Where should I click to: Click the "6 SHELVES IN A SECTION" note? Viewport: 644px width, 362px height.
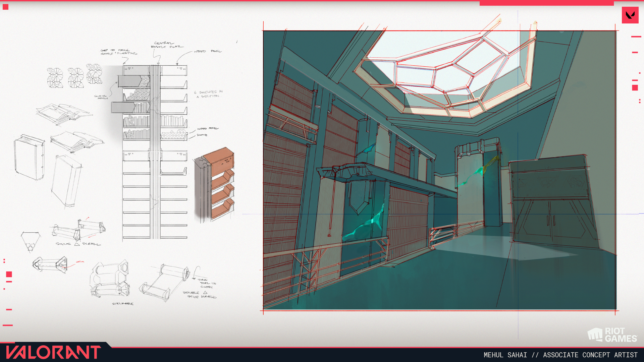(x=208, y=94)
